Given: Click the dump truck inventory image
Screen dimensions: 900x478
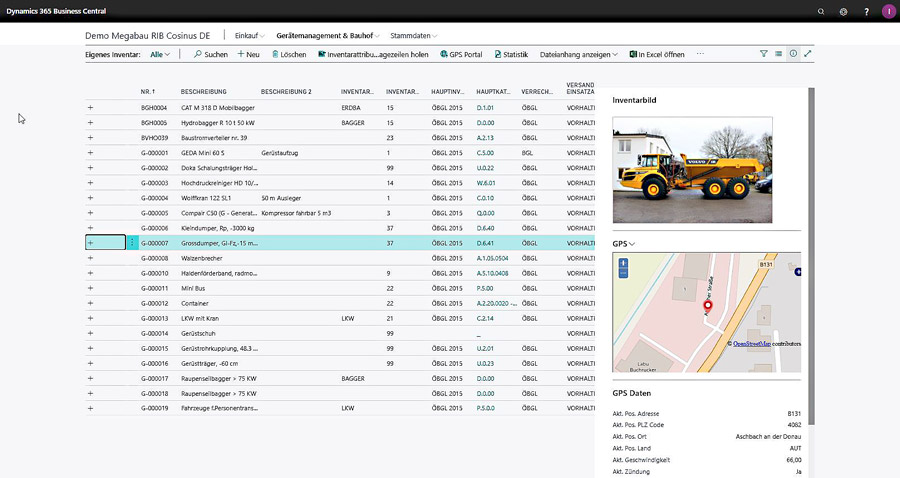Looking at the screenshot, I should 692,170.
